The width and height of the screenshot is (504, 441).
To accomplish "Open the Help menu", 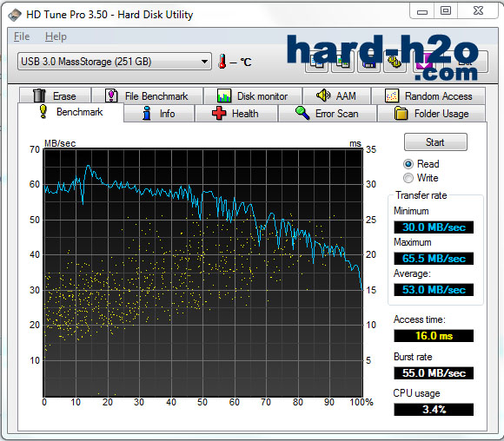I will 56,36.
